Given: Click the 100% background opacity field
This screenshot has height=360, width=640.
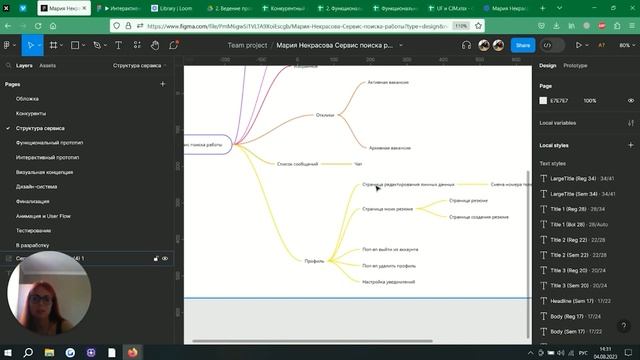Looking at the screenshot, I should click(590, 100).
